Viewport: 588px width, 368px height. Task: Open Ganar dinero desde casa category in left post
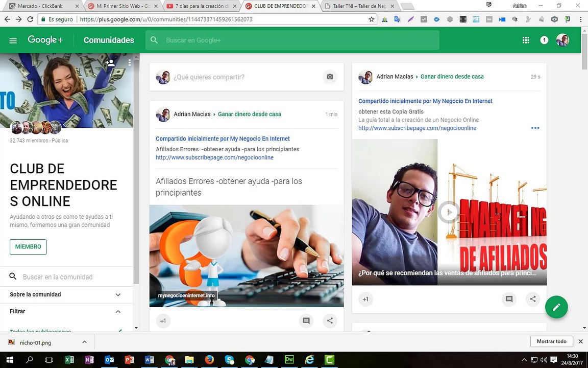click(250, 114)
